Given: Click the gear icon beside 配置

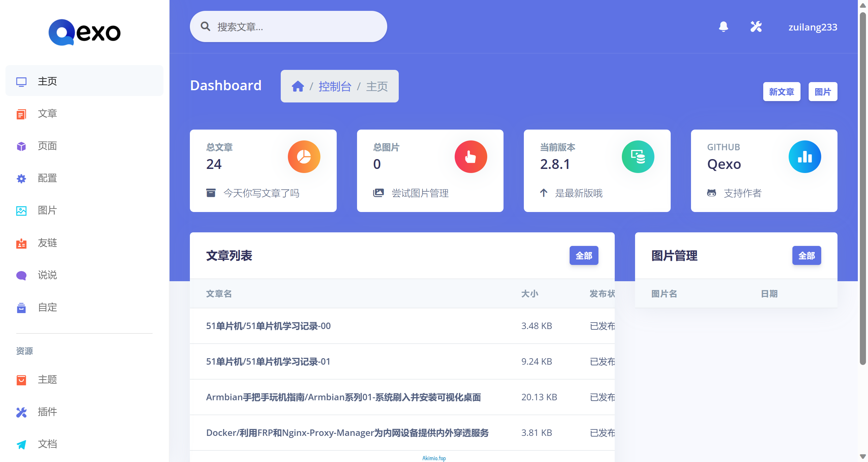Looking at the screenshot, I should point(21,178).
